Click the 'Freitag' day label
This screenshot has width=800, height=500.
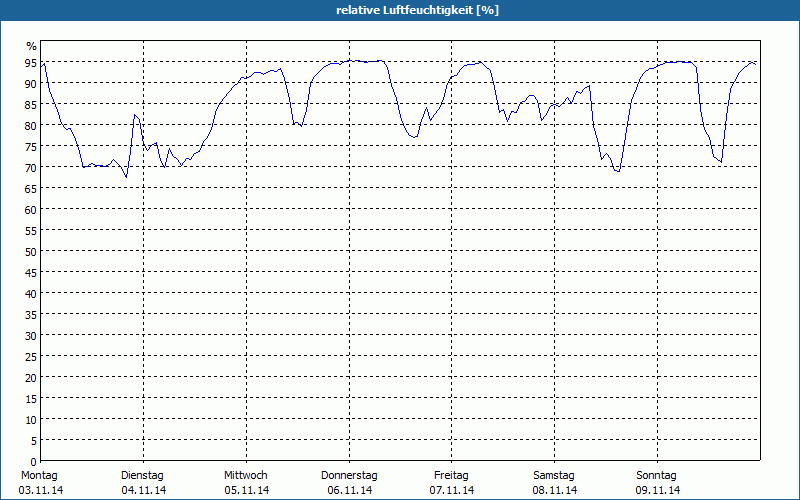452,476
